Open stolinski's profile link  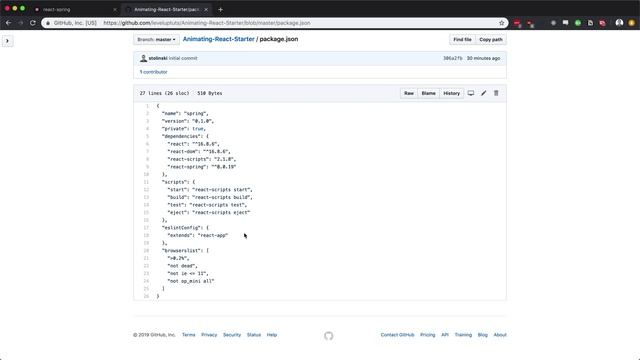tap(158, 58)
